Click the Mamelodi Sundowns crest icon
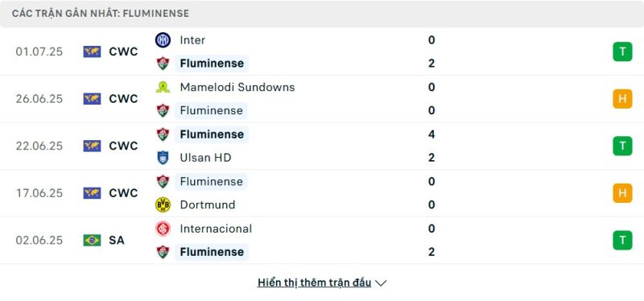 pyautogui.click(x=163, y=87)
